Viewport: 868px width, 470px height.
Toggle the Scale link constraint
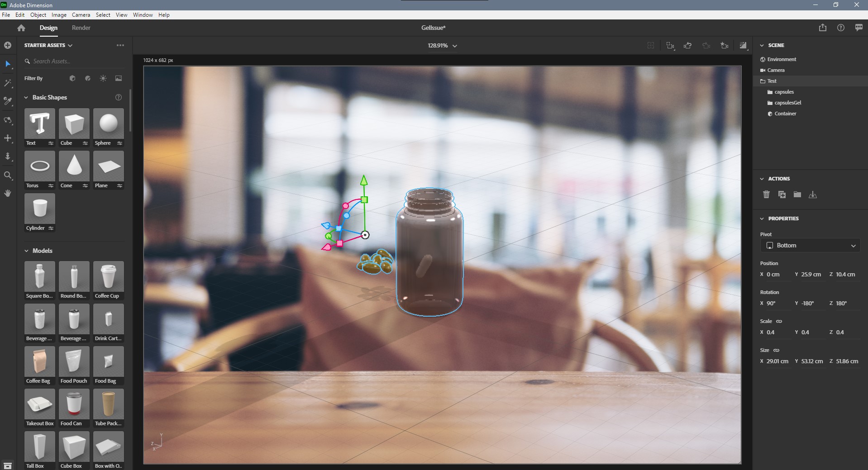click(779, 321)
